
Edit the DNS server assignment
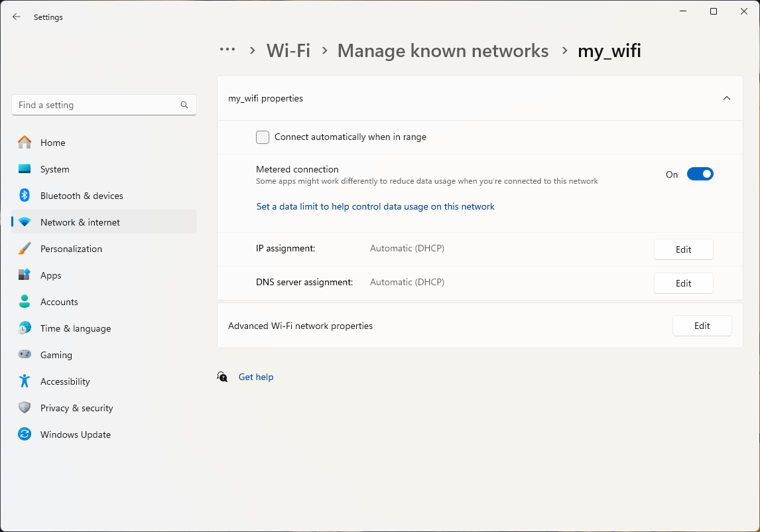pyautogui.click(x=683, y=283)
